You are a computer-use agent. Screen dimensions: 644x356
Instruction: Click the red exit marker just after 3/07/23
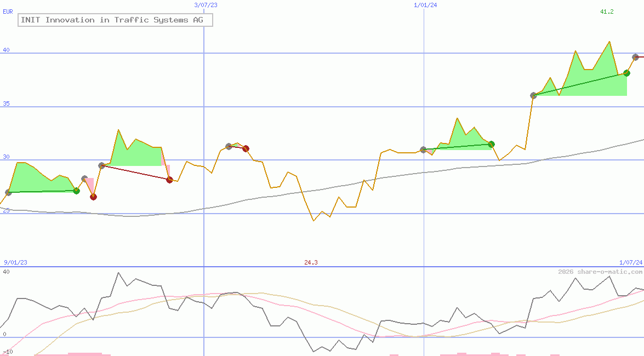(x=246, y=148)
